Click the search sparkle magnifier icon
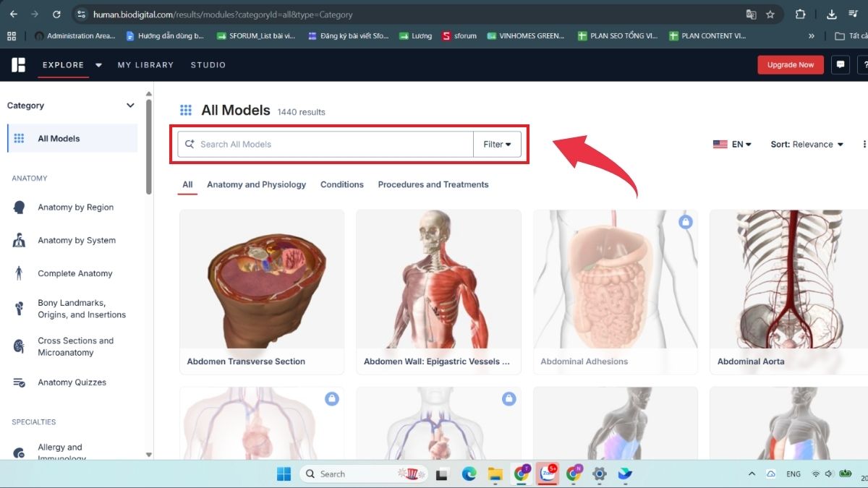The width and height of the screenshot is (868, 488). 190,144
